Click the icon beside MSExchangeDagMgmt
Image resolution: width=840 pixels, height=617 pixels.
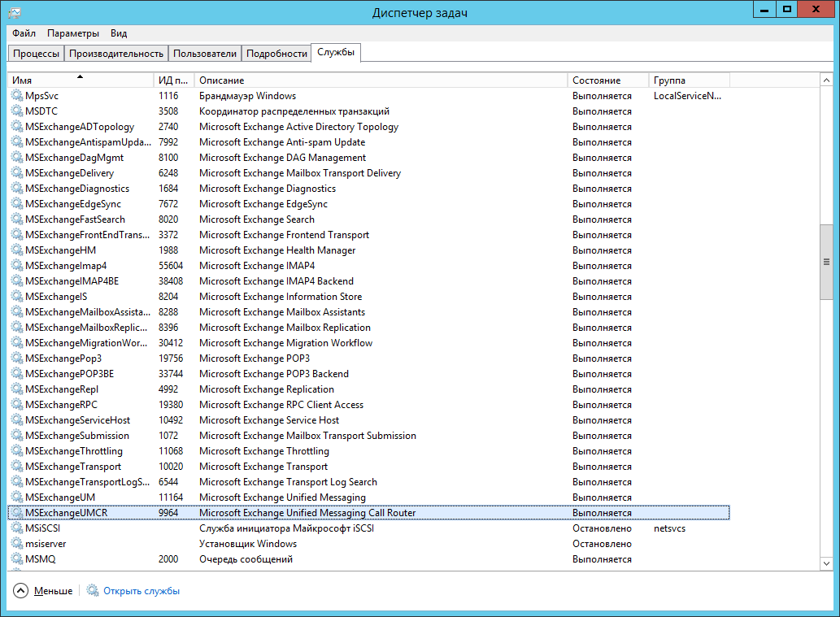(x=17, y=158)
